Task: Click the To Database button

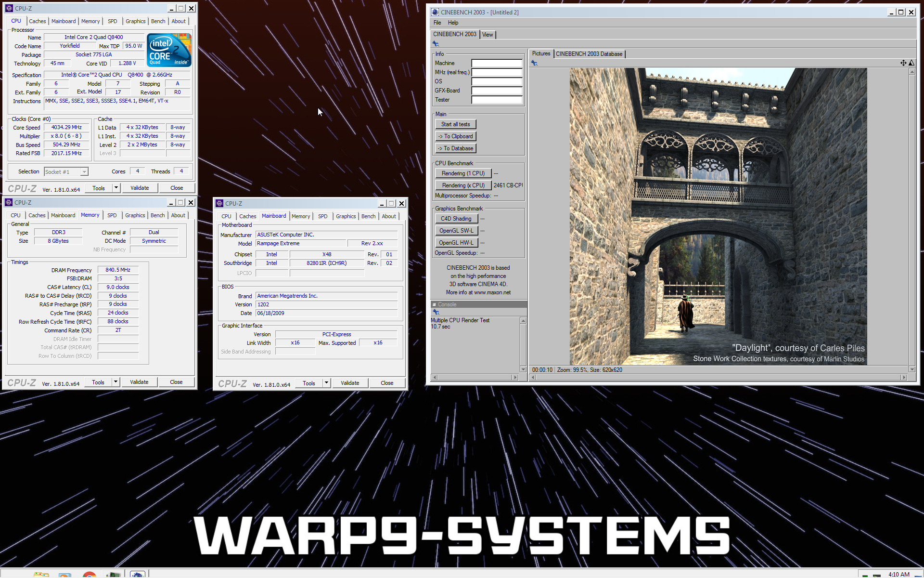Action: click(x=455, y=148)
